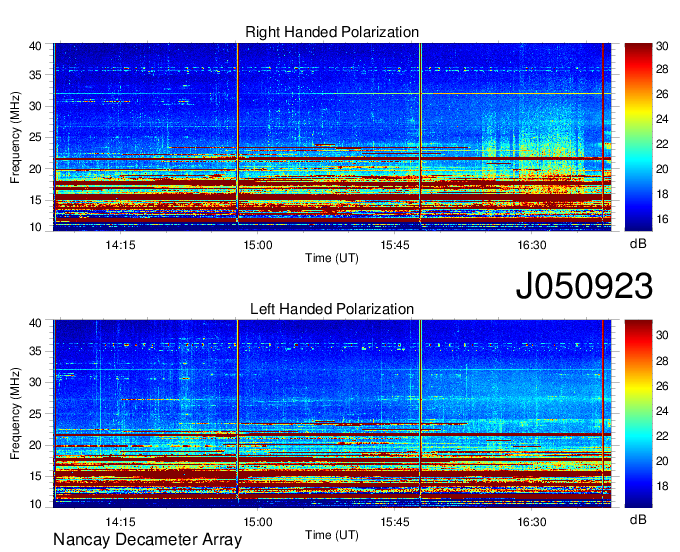This screenshot has height=552, width=680.
Task: Click Time (UT) label of Left Handed plot
Action: [x=332, y=535]
